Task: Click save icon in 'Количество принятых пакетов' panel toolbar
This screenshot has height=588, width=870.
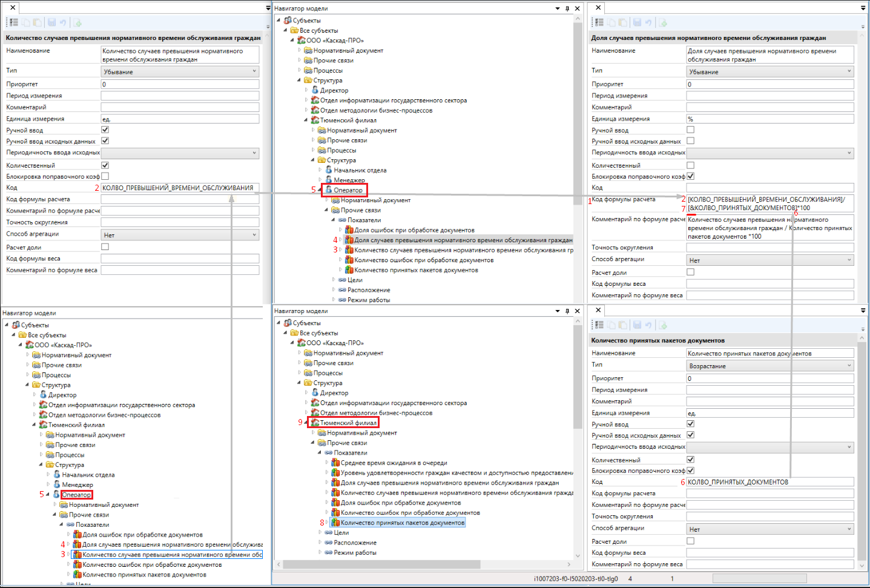Action: click(638, 325)
